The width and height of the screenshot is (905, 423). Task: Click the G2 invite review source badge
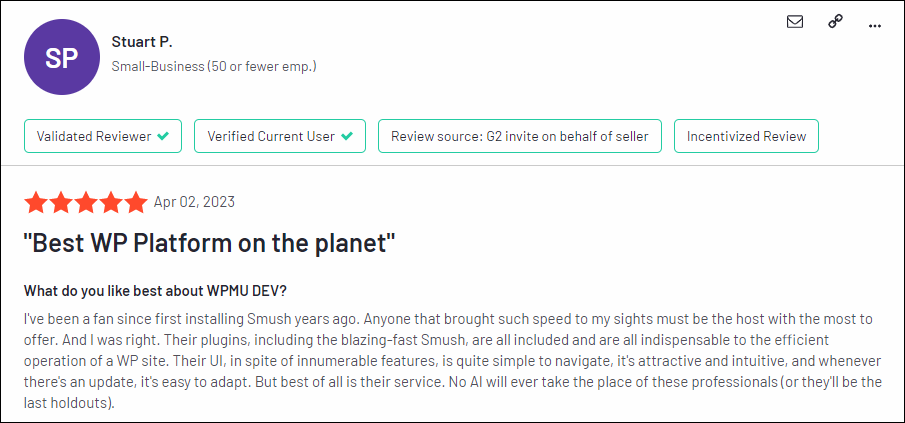519,136
